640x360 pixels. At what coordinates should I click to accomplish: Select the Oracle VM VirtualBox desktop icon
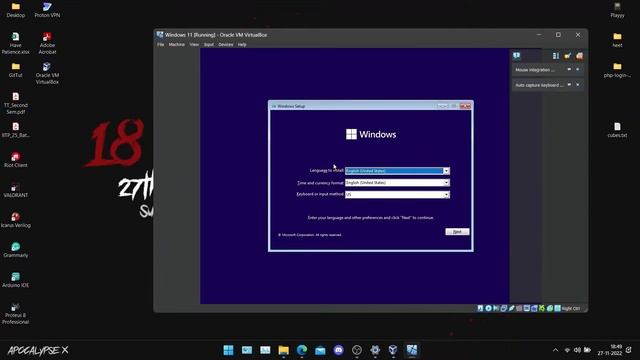click(x=47, y=73)
